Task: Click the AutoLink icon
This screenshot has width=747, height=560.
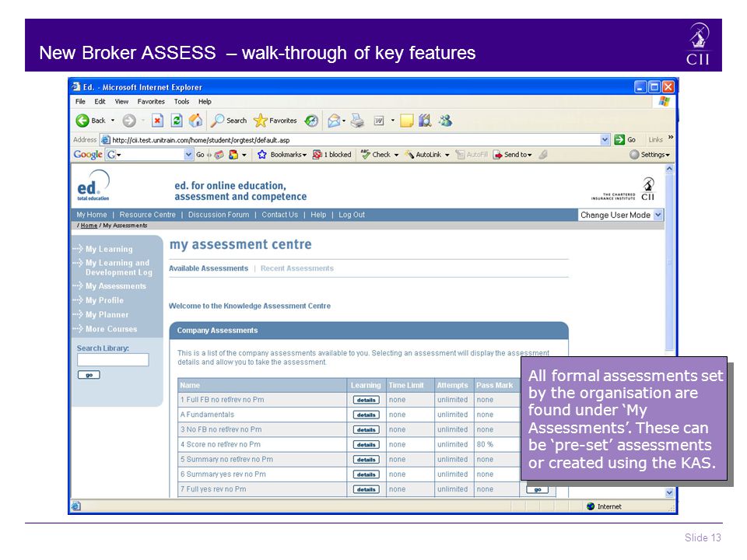Action: (x=409, y=154)
